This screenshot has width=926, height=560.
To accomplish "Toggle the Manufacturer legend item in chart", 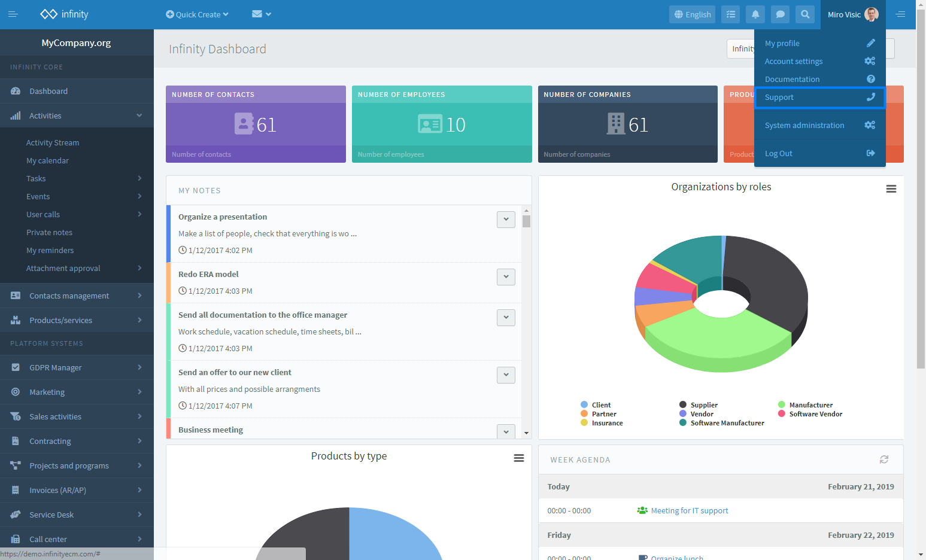I will (805, 405).
